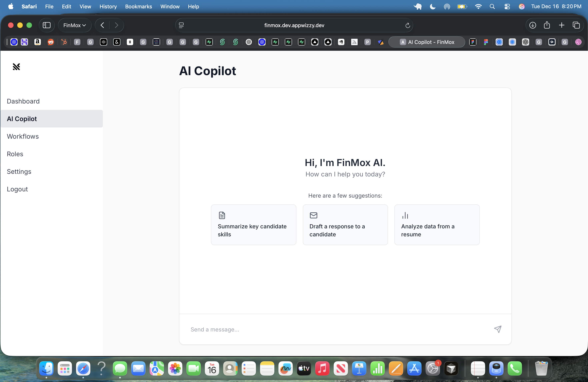Select the Summarize key candidate skills suggestion
588x382 pixels.
click(253, 225)
